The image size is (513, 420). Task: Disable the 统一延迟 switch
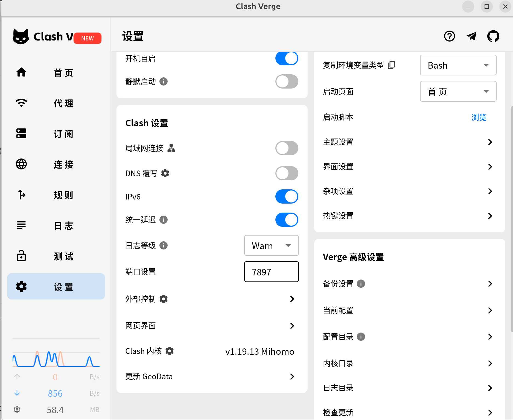[x=287, y=220]
